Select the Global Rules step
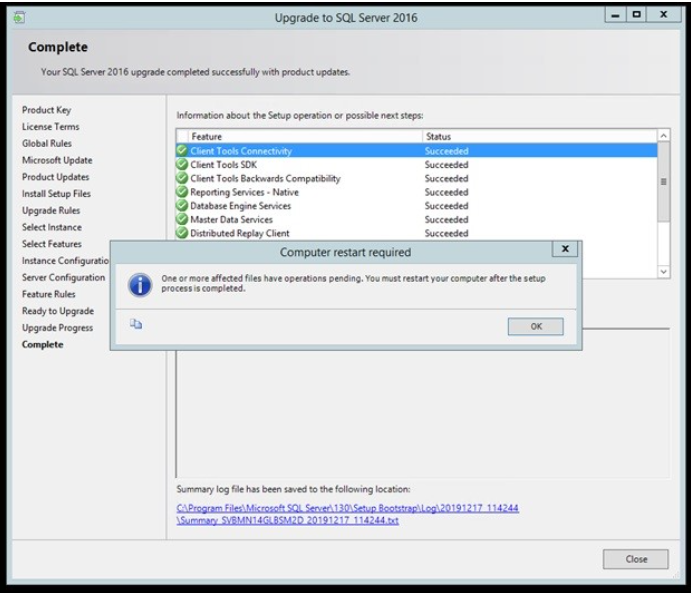The image size is (691, 593). pyautogui.click(x=47, y=143)
